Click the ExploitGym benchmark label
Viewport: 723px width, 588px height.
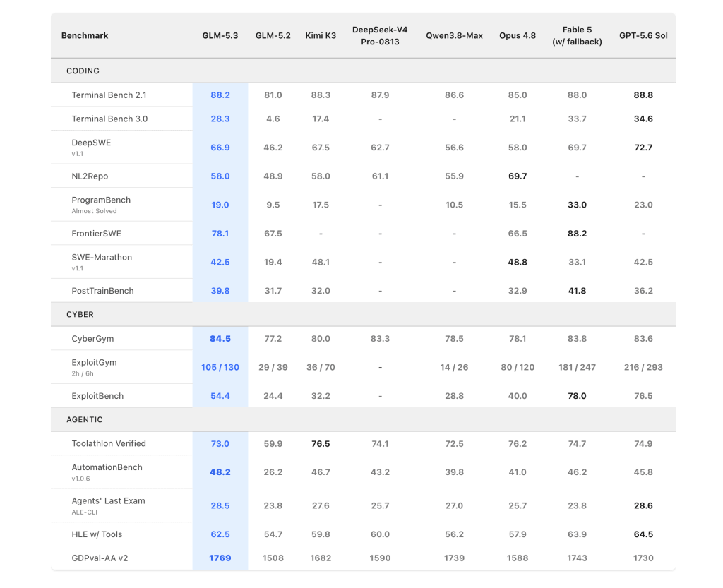94,362
